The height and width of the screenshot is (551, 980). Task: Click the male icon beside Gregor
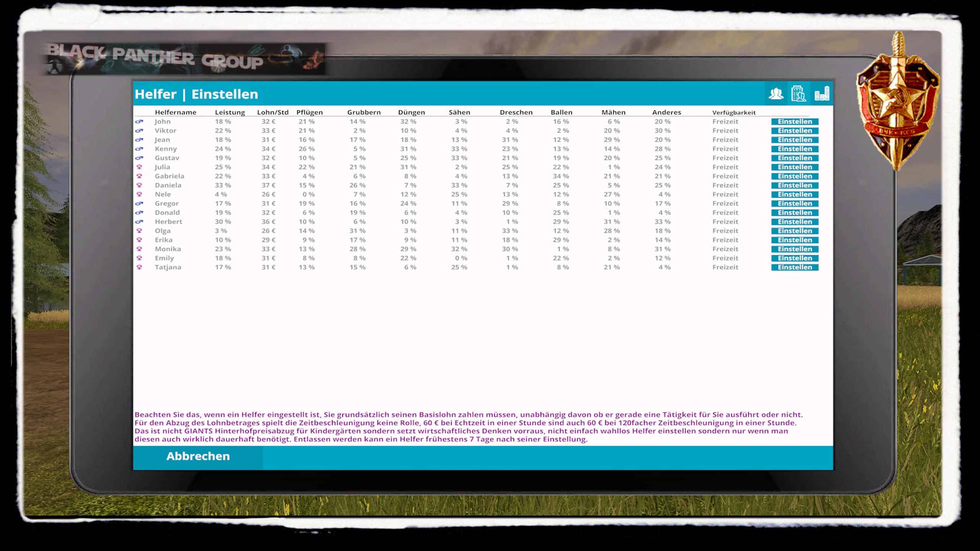(139, 204)
